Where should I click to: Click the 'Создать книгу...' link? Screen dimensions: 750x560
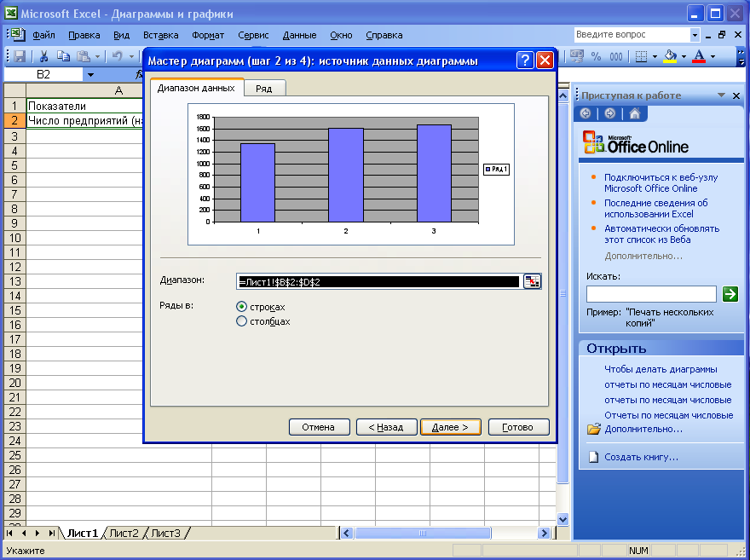click(x=641, y=457)
